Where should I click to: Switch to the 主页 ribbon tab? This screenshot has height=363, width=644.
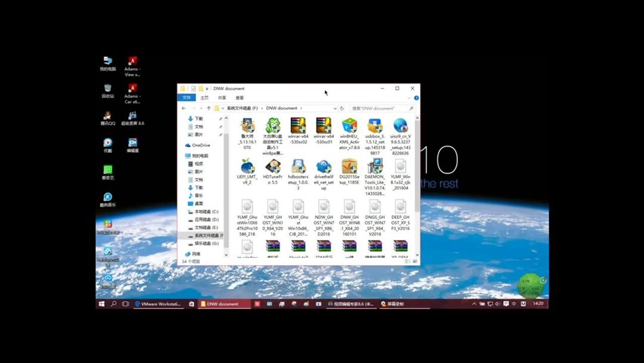tap(205, 98)
